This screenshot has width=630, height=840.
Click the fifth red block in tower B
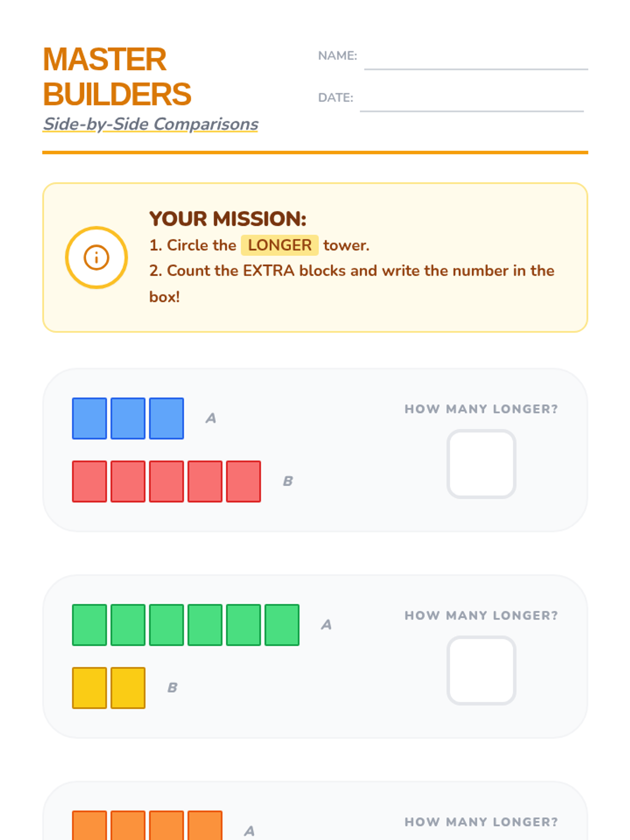(x=244, y=481)
